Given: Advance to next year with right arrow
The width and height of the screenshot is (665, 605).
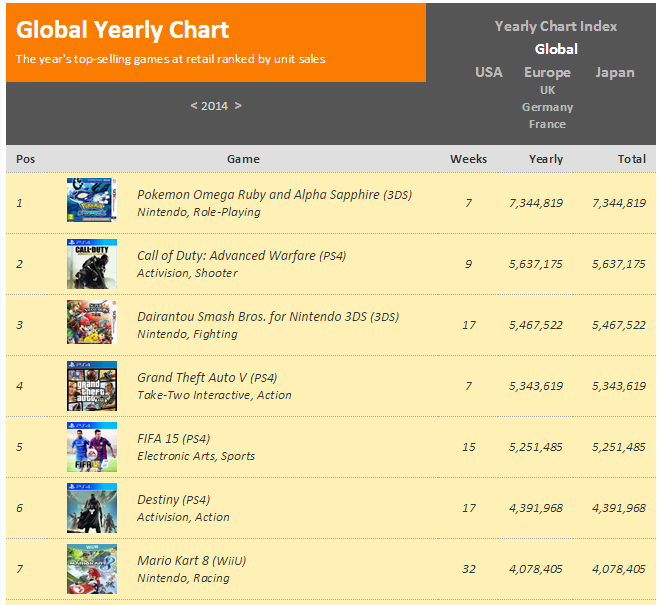Looking at the screenshot, I should point(238,106).
